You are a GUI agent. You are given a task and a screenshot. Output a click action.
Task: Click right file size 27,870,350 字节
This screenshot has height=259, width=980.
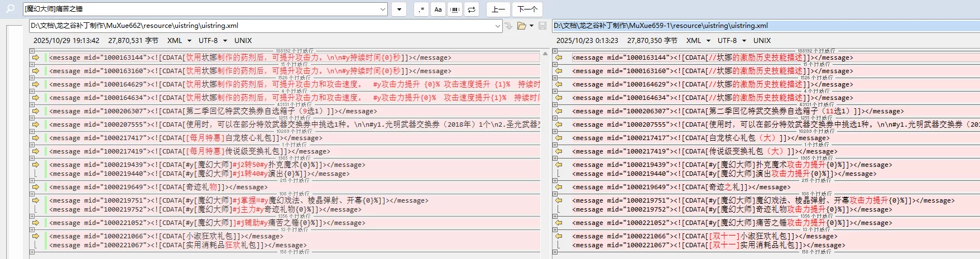pyautogui.click(x=652, y=41)
